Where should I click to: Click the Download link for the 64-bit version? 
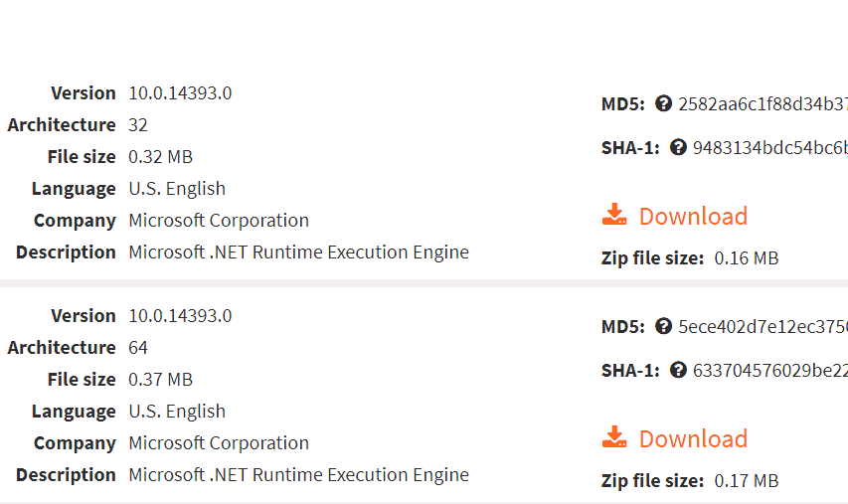click(693, 438)
